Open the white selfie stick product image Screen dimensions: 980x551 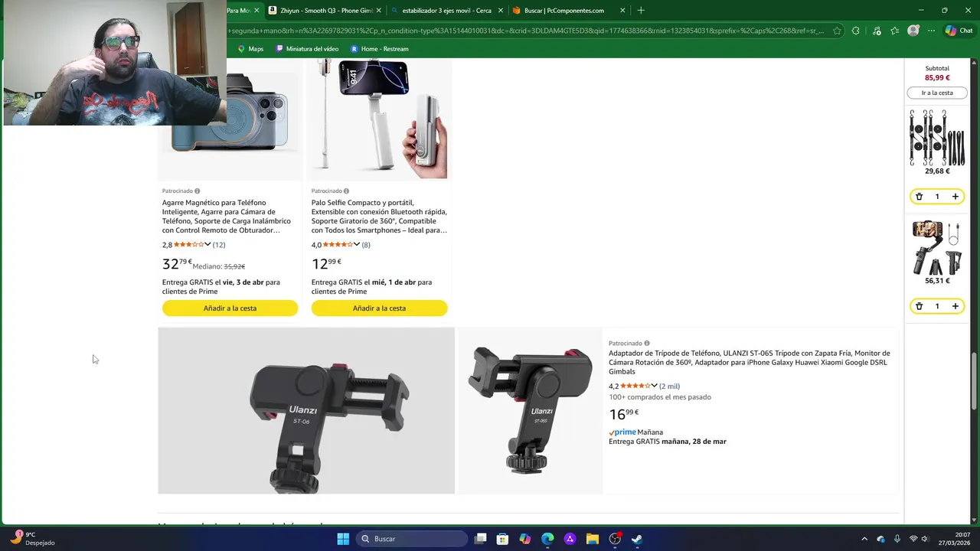379,119
